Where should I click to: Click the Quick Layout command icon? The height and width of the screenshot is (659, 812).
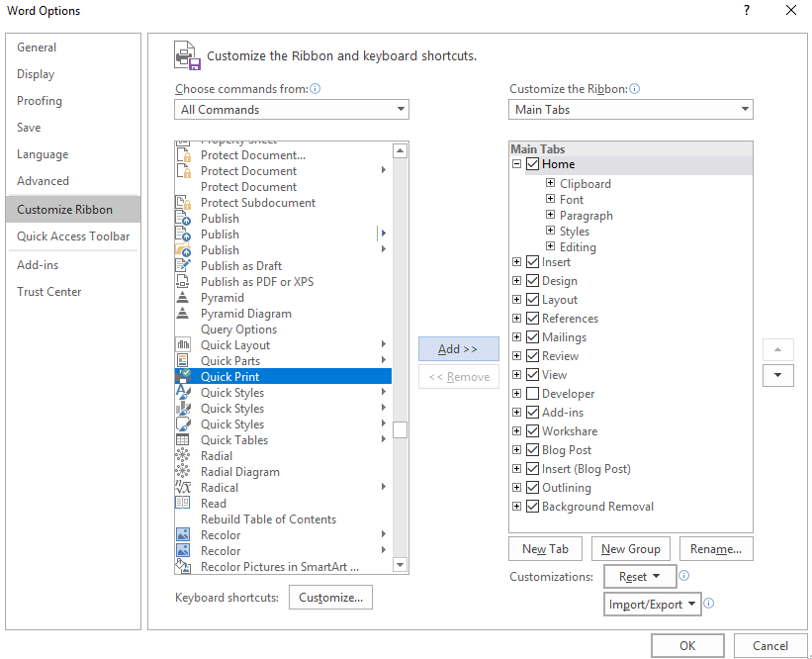183,345
